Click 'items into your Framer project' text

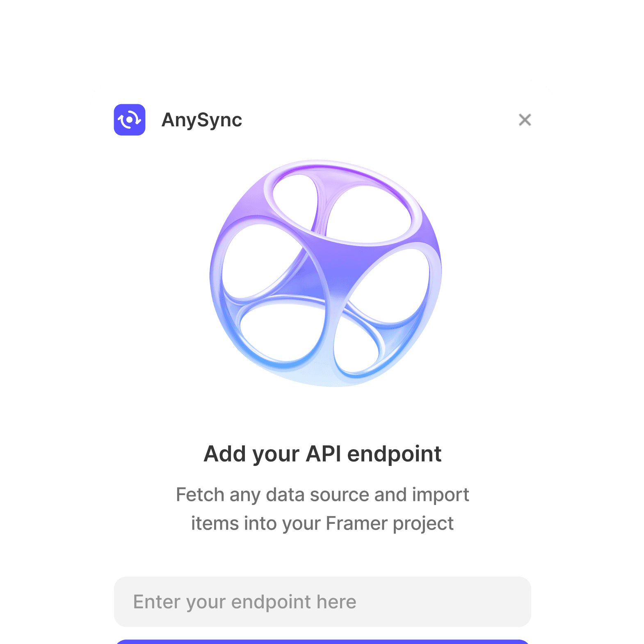(x=322, y=524)
